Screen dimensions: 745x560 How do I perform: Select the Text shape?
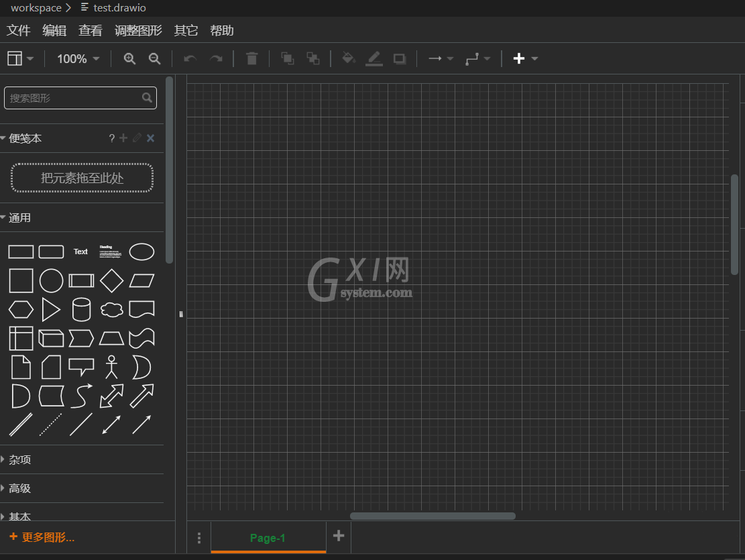(x=80, y=251)
